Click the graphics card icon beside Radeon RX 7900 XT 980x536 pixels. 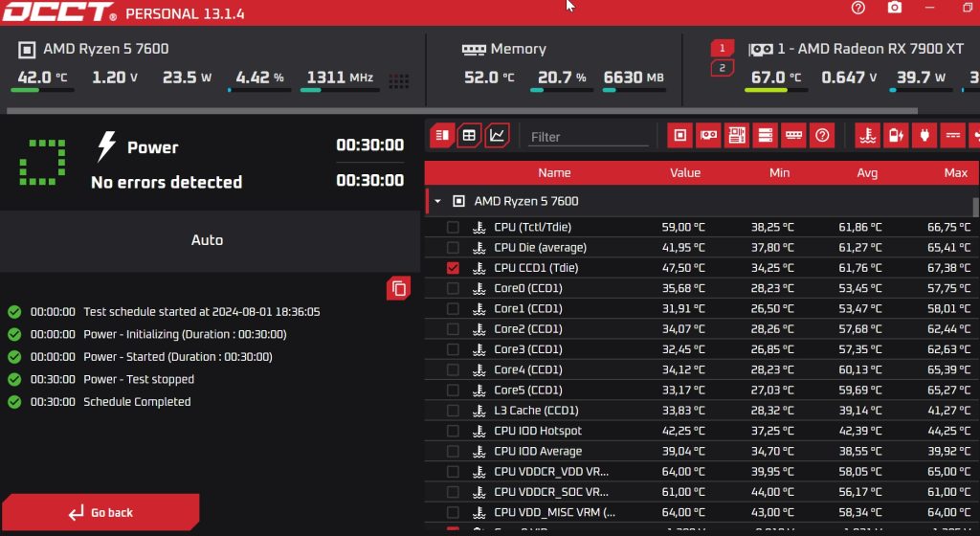click(x=761, y=50)
